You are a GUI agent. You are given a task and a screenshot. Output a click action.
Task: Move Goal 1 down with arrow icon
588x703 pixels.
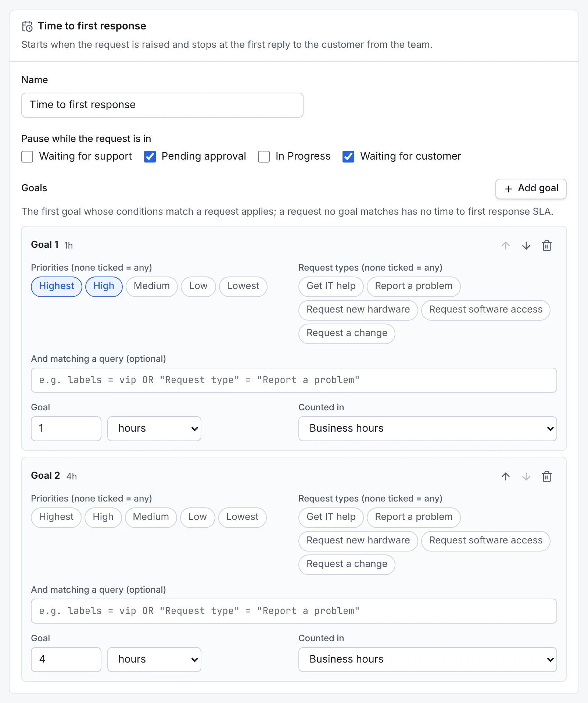point(526,246)
